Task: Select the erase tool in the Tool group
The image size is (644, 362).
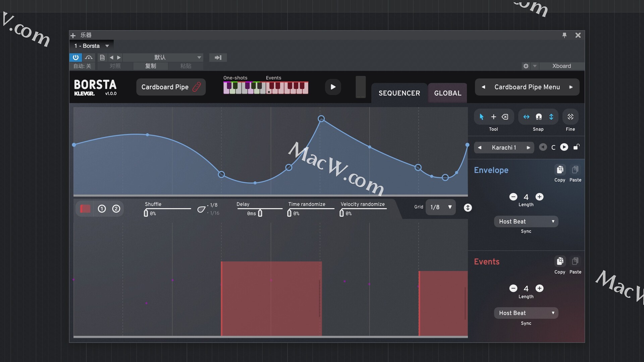Action: pyautogui.click(x=505, y=117)
